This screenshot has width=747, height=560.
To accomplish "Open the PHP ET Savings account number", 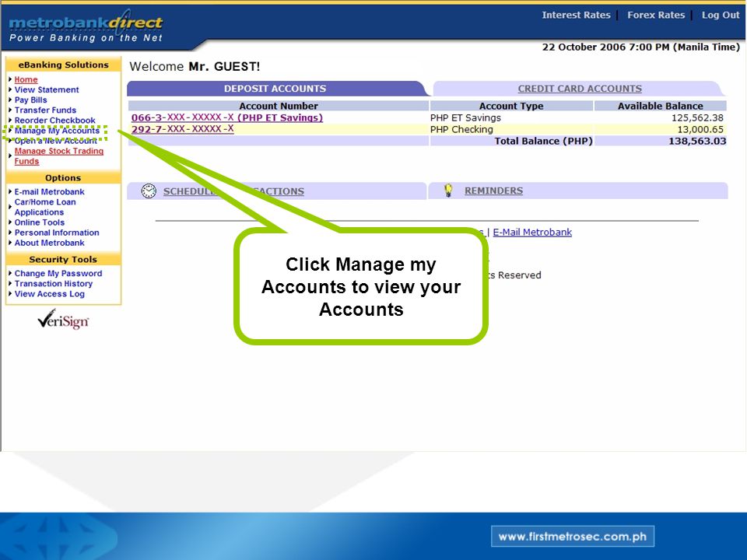I will click(x=226, y=117).
